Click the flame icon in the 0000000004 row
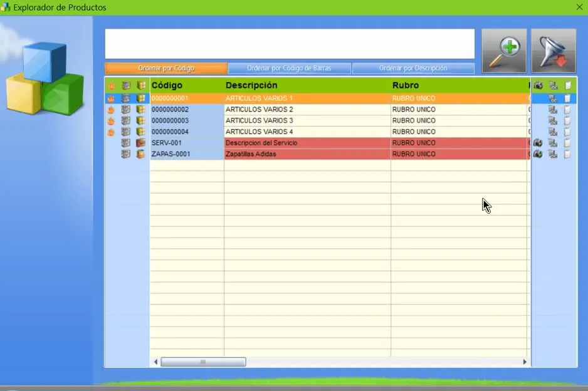The height and width of the screenshot is (391, 588). click(111, 132)
